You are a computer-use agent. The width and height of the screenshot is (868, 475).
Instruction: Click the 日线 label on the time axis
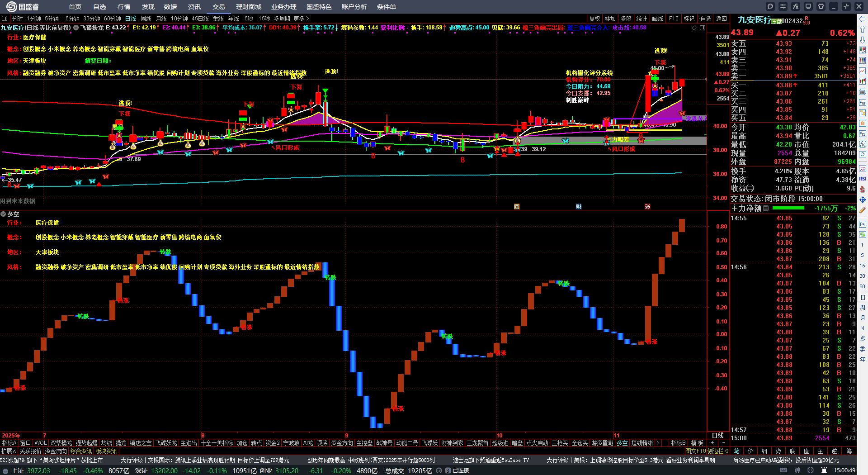718,435
